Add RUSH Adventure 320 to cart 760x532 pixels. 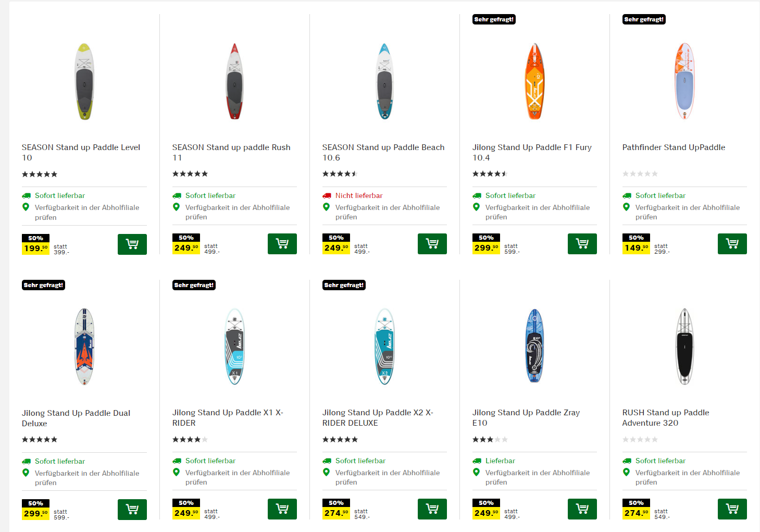732,509
